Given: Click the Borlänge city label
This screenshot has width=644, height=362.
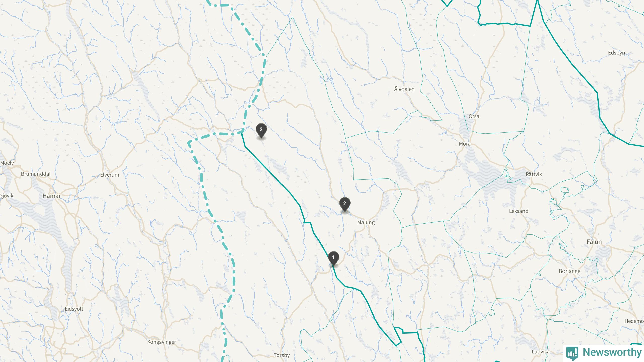Looking at the screenshot, I should (570, 271).
